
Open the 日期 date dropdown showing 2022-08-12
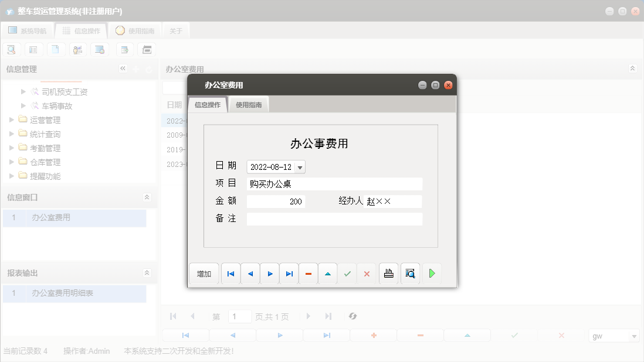299,166
